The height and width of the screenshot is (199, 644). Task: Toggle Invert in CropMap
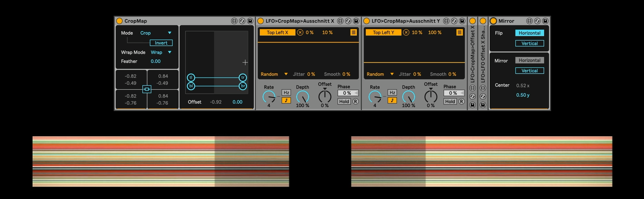click(161, 43)
